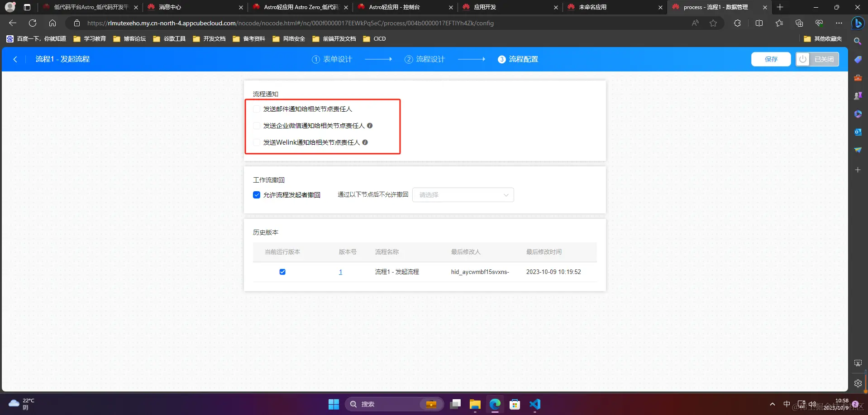The width and height of the screenshot is (868, 415).
Task: Open step 2 流程设计
Action: 424,59
